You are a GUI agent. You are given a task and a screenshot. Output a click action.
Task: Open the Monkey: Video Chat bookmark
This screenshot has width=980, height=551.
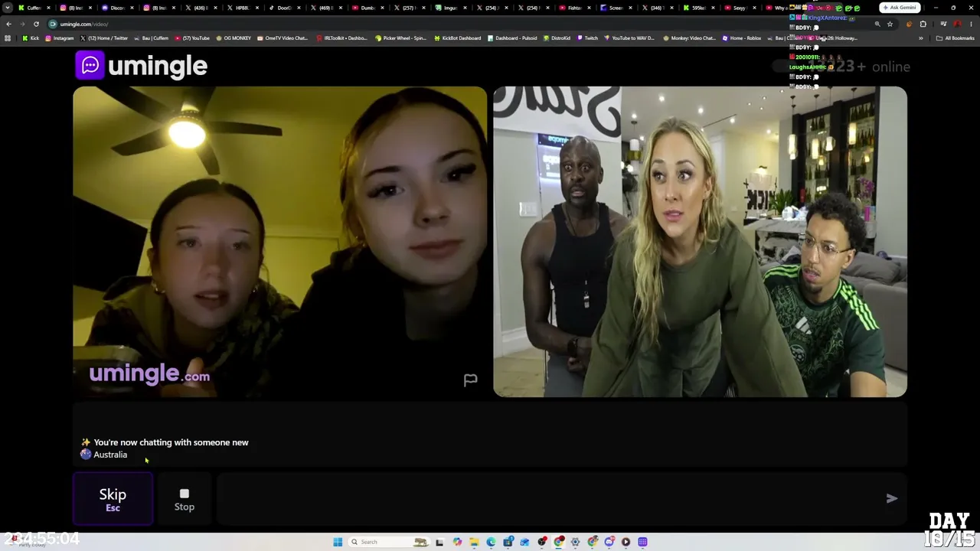[689, 38]
